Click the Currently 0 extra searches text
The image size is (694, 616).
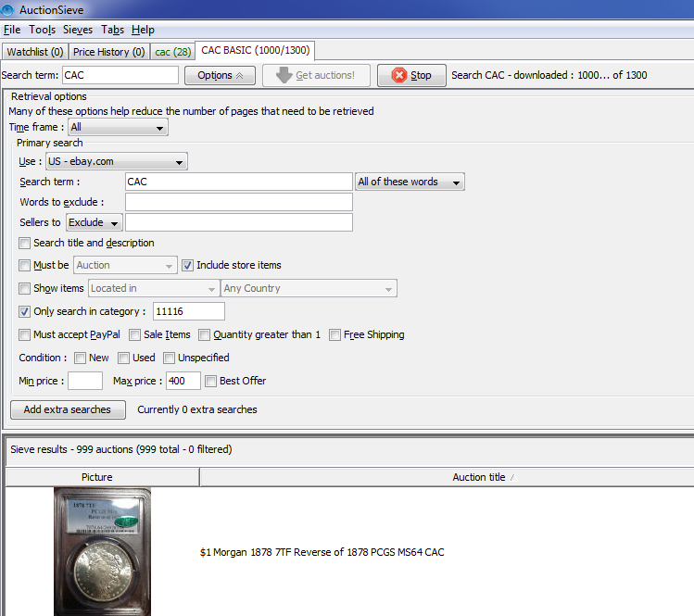197,409
